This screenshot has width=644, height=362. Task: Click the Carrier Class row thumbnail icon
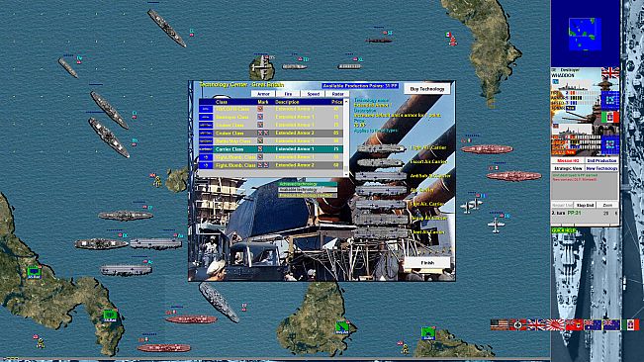pyautogui.click(x=206, y=149)
